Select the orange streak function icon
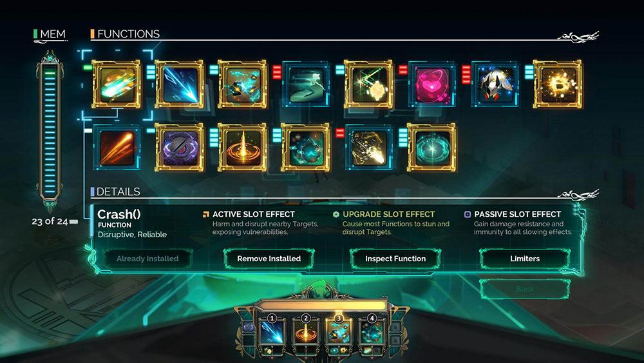The image size is (644, 363). [x=117, y=148]
